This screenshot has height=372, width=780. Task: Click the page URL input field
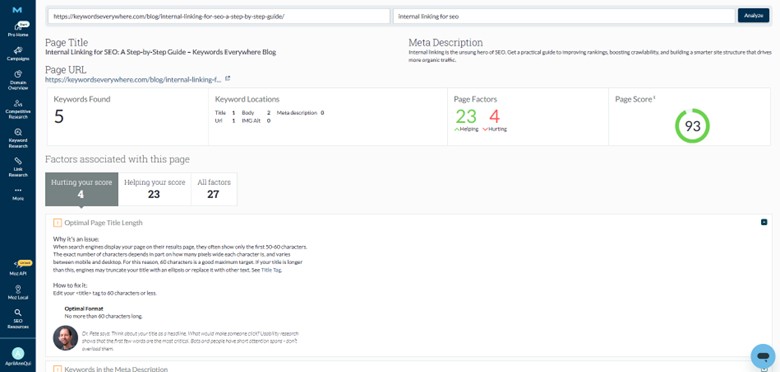click(x=219, y=16)
